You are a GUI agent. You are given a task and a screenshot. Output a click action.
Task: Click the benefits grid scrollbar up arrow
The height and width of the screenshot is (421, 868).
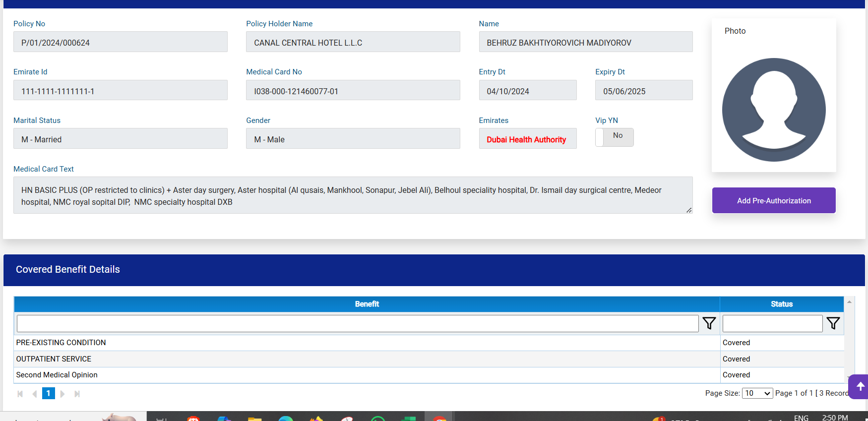point(849,301)
